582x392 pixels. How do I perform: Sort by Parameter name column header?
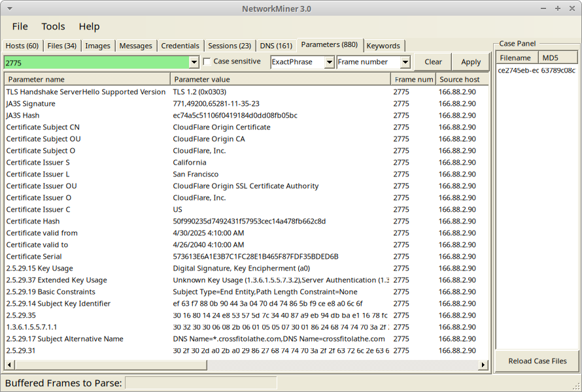[87, 79]
